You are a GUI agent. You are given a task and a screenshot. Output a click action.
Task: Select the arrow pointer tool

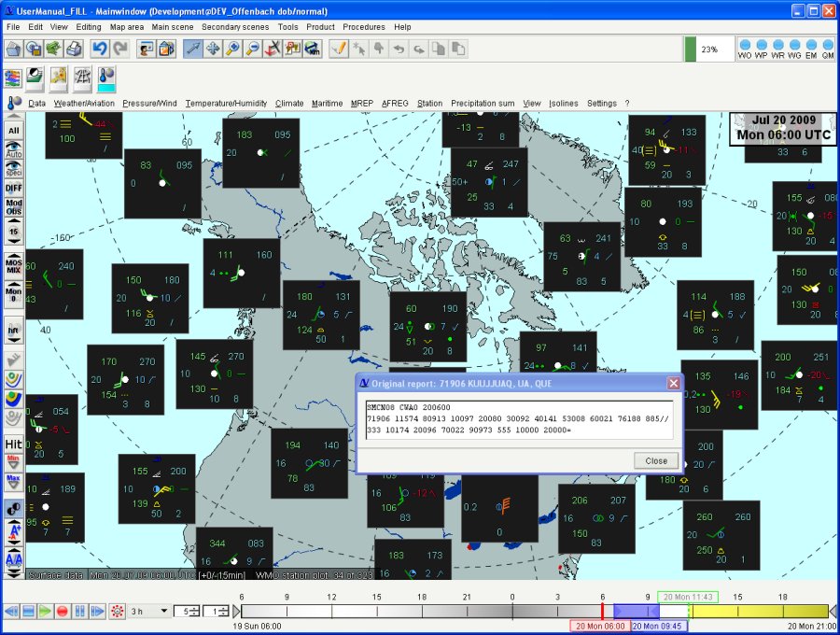[x=193, y=49]
